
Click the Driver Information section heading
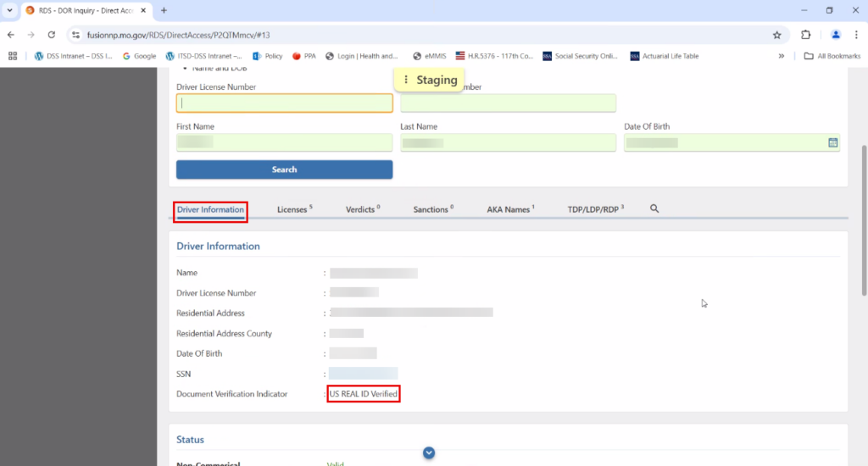click(x=218, y=247)
